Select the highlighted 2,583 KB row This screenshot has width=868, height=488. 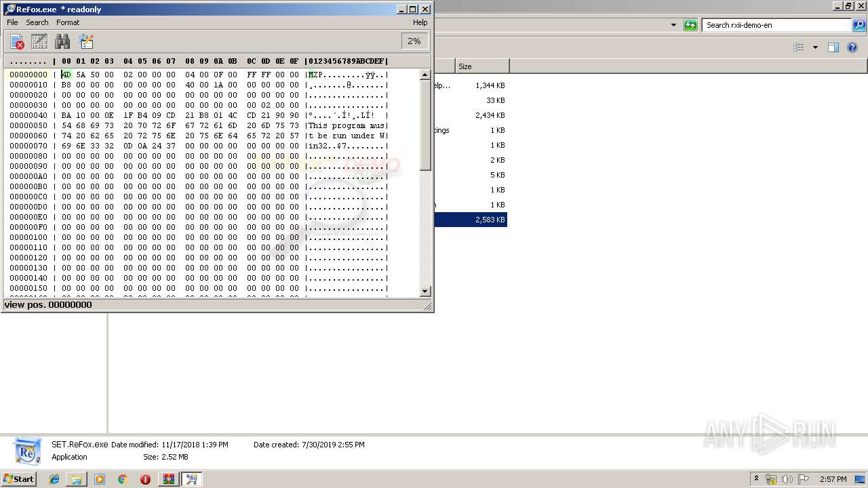coord(471,220)
